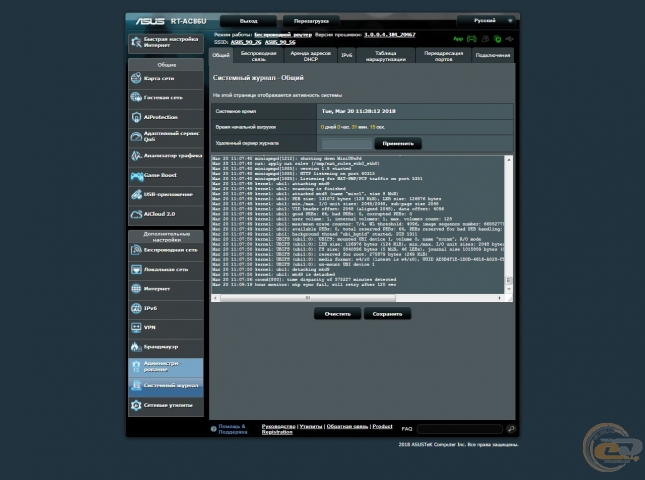Viewport: 645px width, 480px height.
Task: Open the Карта сети sidebar item
Action: coord(166,79)
